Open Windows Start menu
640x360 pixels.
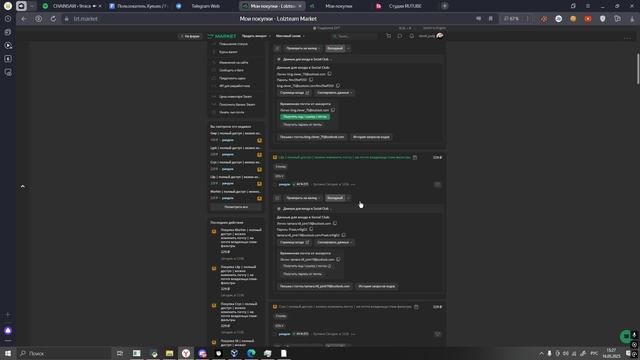(x=8, y=353)
